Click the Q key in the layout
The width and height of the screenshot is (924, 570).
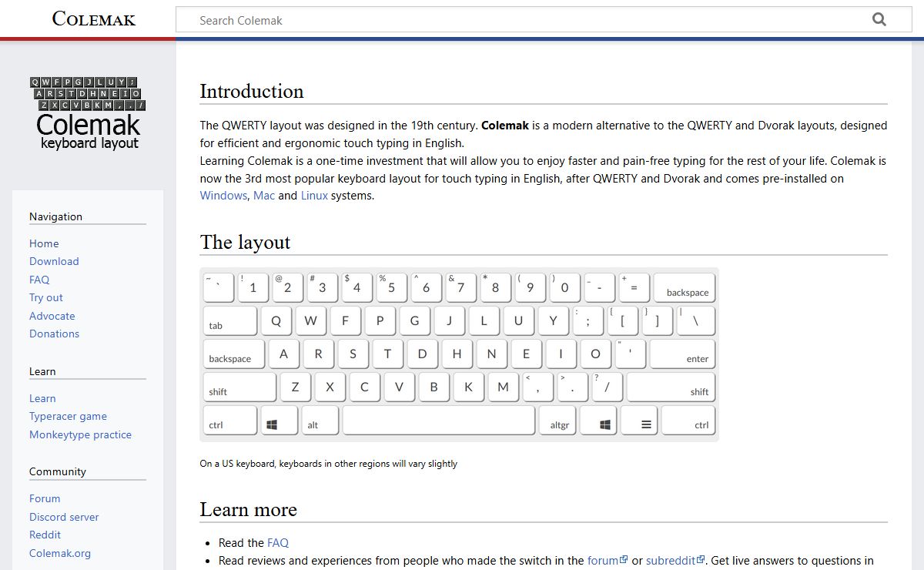(x=276, y=321)
